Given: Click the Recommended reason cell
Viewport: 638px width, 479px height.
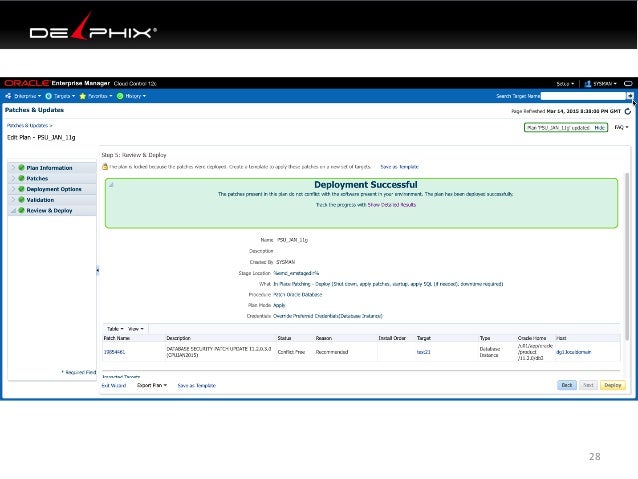Looking at the screenshot, I should (x=332, y=352).
